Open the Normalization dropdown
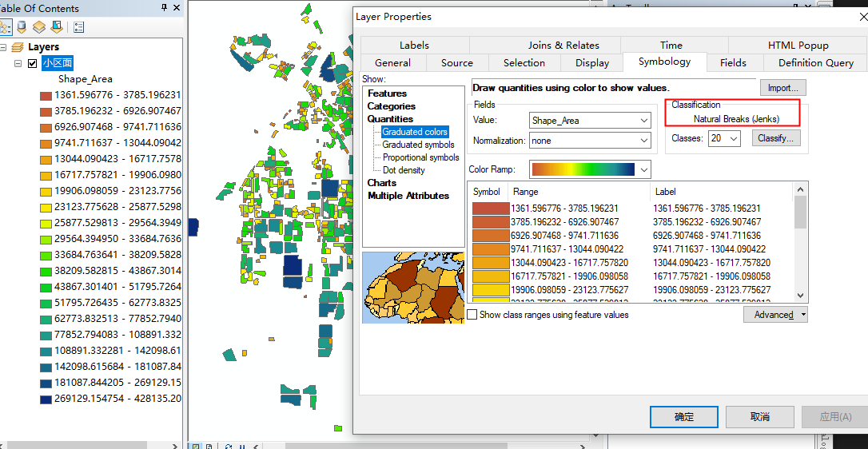The image size is (868, 449). [644, 141]
